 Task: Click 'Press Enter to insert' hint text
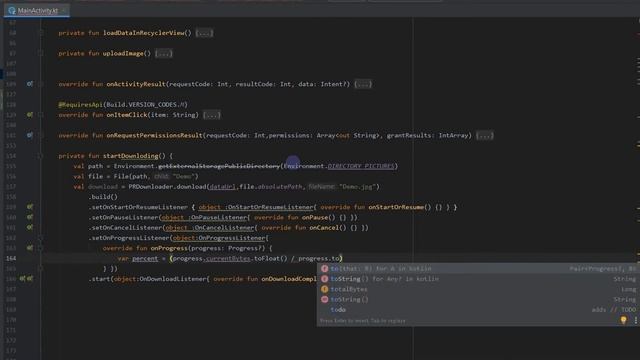click(x=362, y=321)
